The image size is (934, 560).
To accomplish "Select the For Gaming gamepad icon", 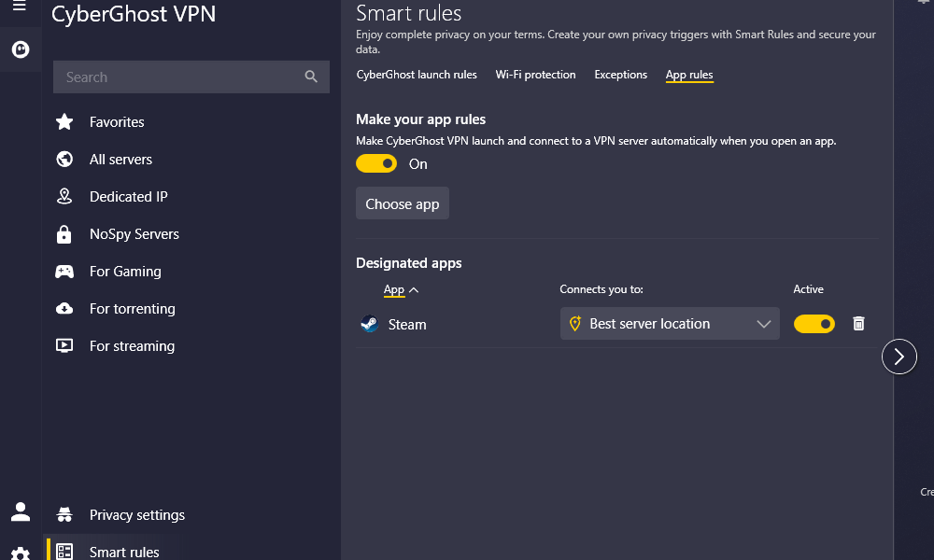I will (x=64, y=271).
